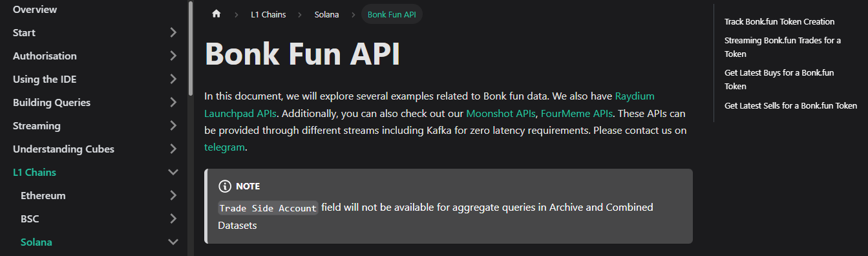Open the Authorisation sidebar item
Viewport: 868px width, 256px height.
click(x=45, y=56)
